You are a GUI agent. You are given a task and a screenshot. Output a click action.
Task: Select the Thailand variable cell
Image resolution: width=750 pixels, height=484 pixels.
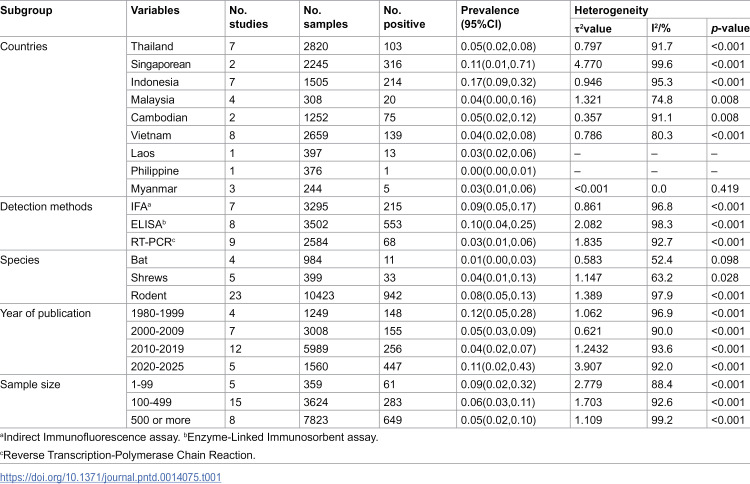click(152, 46)
